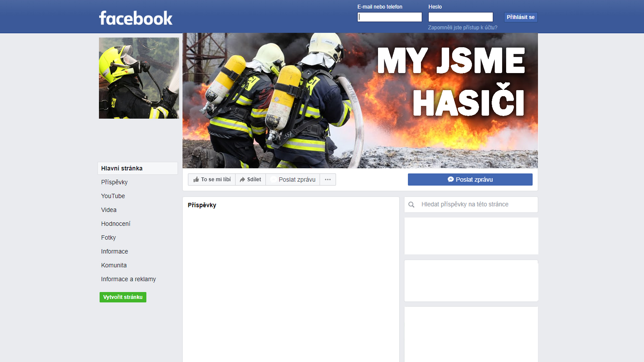
Task: Click the Messenger icon in blue Poslat zprávu button
Action: point(450,180)
